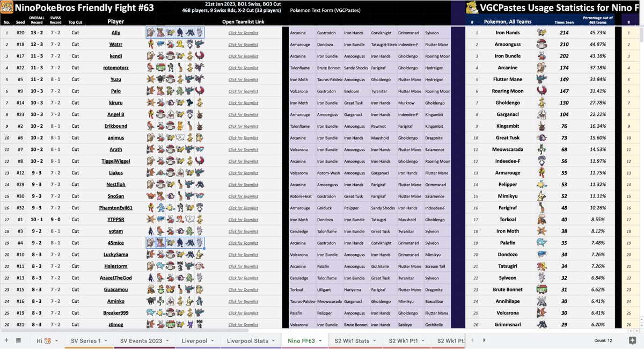Click the Pelipper sprite in usage stats
644x349 pixels.
pos(542,185)
